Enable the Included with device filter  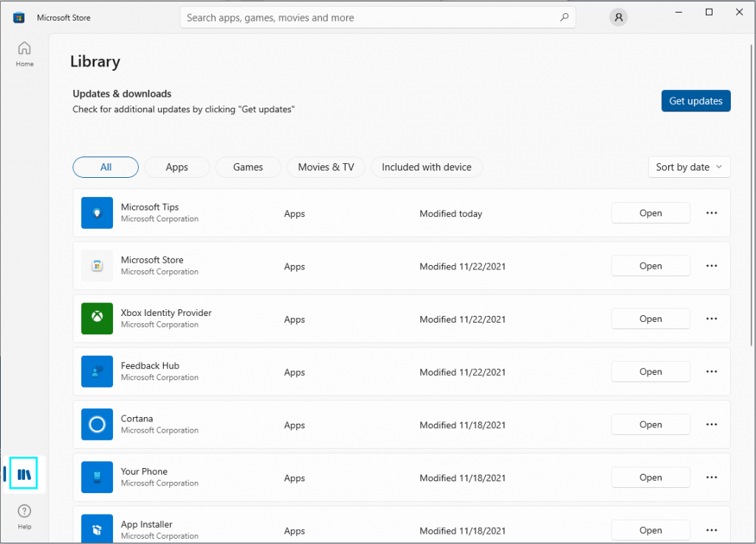tap(427, 167)
